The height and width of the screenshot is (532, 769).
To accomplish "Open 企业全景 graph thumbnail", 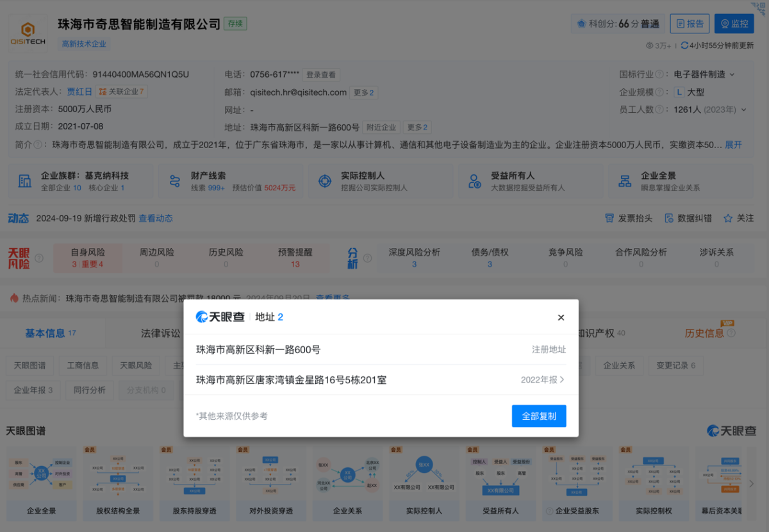I will pos(42,483).
